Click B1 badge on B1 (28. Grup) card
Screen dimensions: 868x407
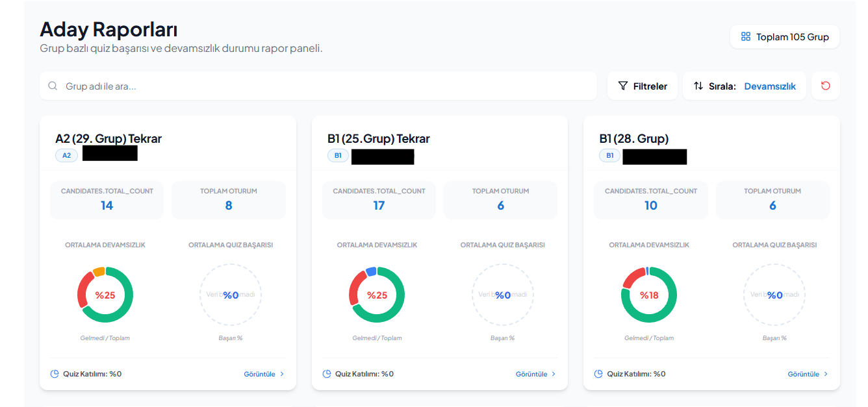(610, 156)
